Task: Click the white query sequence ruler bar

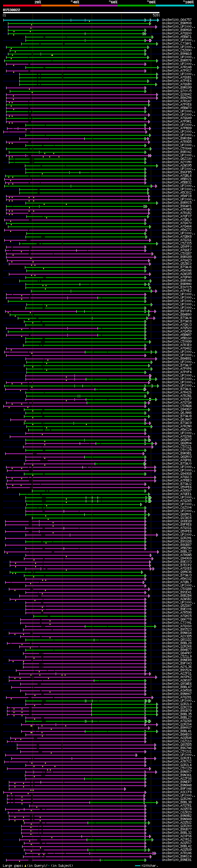Action: point(81,13)
